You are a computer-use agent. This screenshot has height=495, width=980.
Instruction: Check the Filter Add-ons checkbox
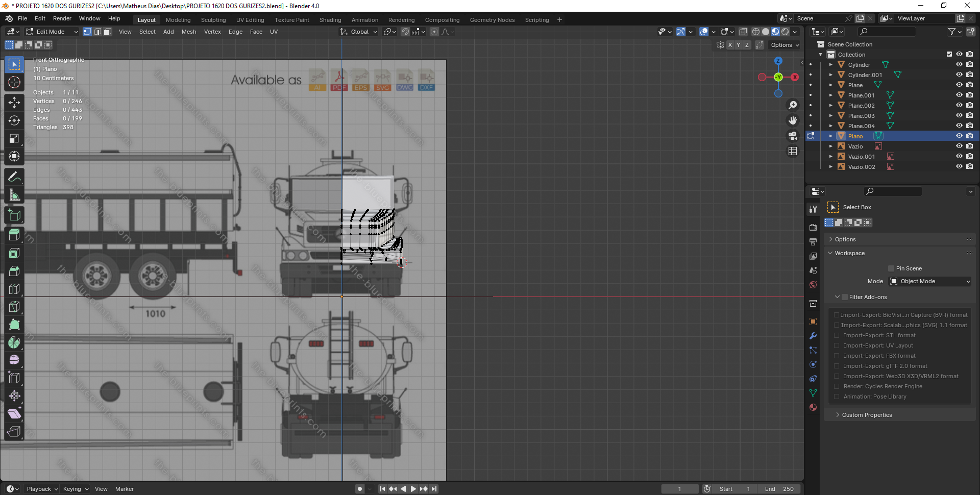pos(845,297)
